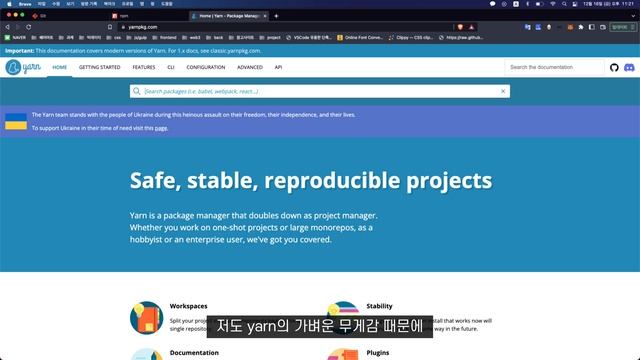Click the Brave Rewards triangle icon
Image resolution: width=640 pixels, height=360 pixels.
point(471,27)
